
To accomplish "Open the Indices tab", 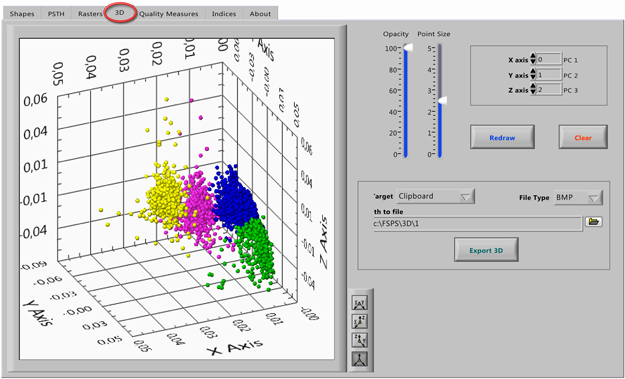I will pyautogui.click(x=224, y=14).
